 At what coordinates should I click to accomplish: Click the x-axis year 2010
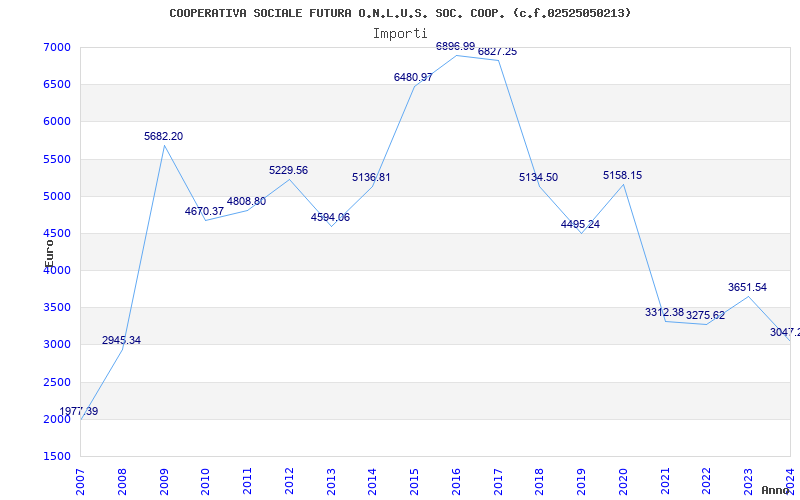pos(206,481)
